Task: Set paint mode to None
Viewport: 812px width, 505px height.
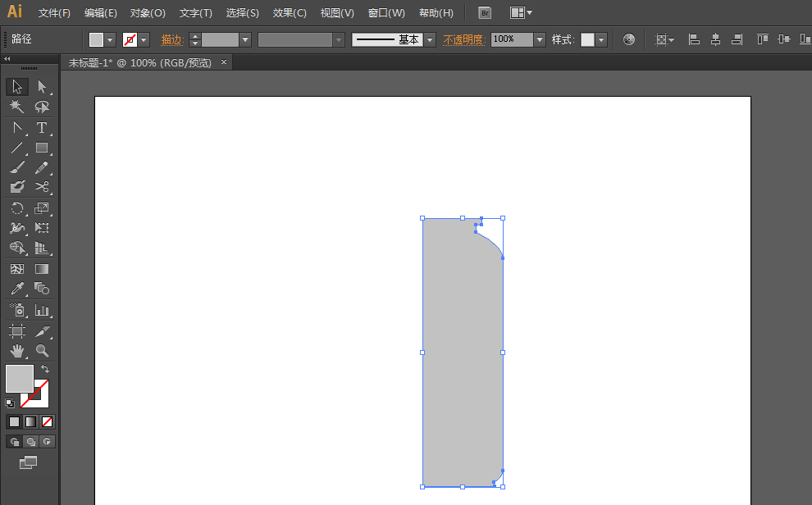Action: coord(47,421)
